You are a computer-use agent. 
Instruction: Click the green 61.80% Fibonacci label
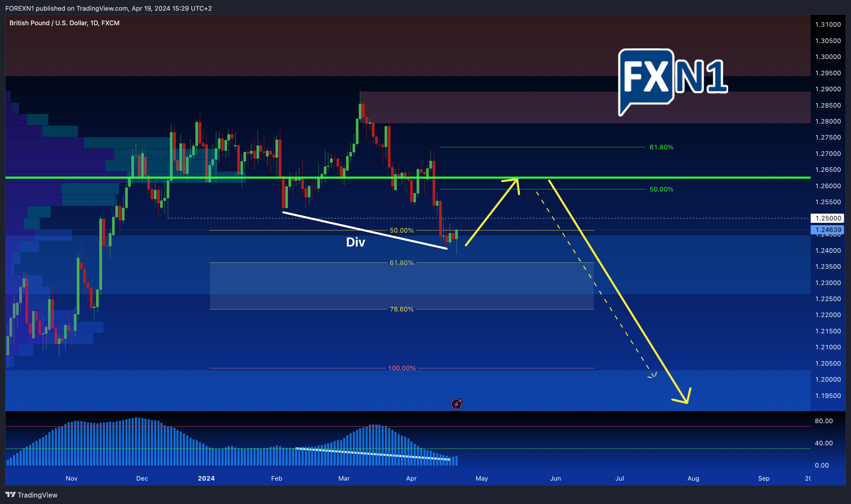point(661,147)
